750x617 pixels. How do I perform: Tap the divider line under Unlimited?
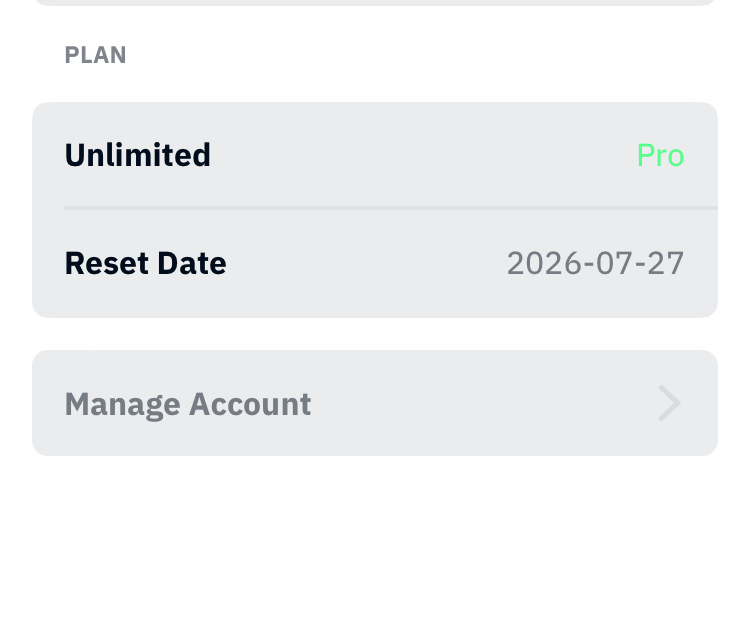coord(390,208)
